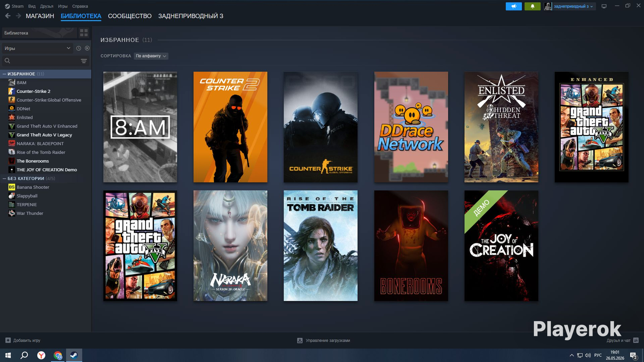Select Grand Theft Auto V Enhanced entry
644x362 pixels.
coord(45,126)
